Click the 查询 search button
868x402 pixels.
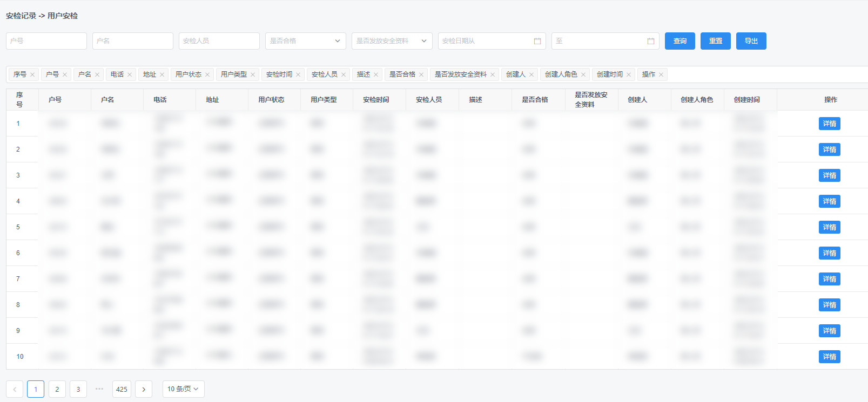click(679, 41)
